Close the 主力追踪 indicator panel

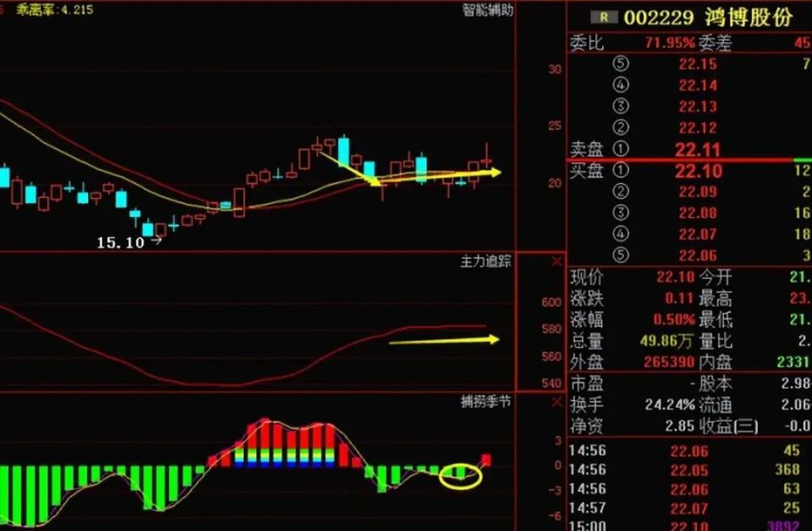coord(557,262)
